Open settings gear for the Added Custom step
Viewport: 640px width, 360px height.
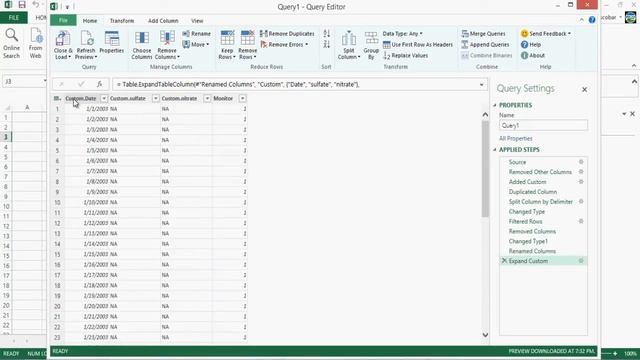pyautogui.click(x=581, y=182)
